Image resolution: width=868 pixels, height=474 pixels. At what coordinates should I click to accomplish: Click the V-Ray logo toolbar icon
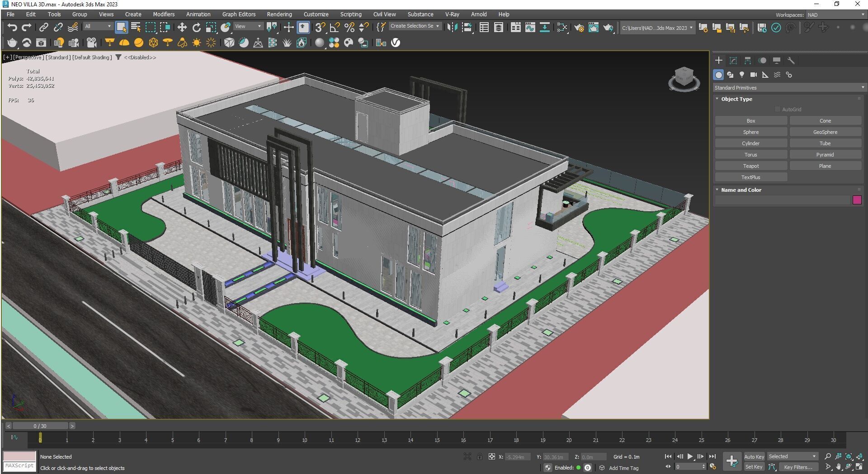396,43
